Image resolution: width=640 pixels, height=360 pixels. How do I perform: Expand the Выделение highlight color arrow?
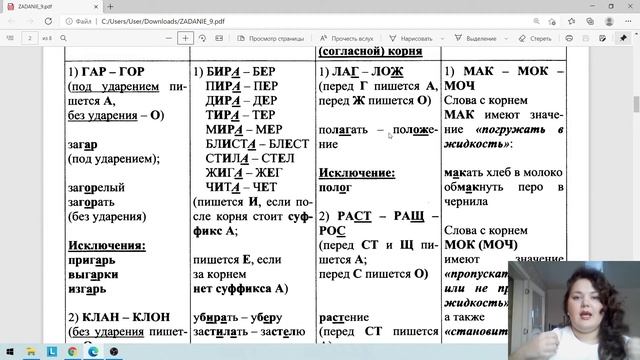tap(506, 38)
